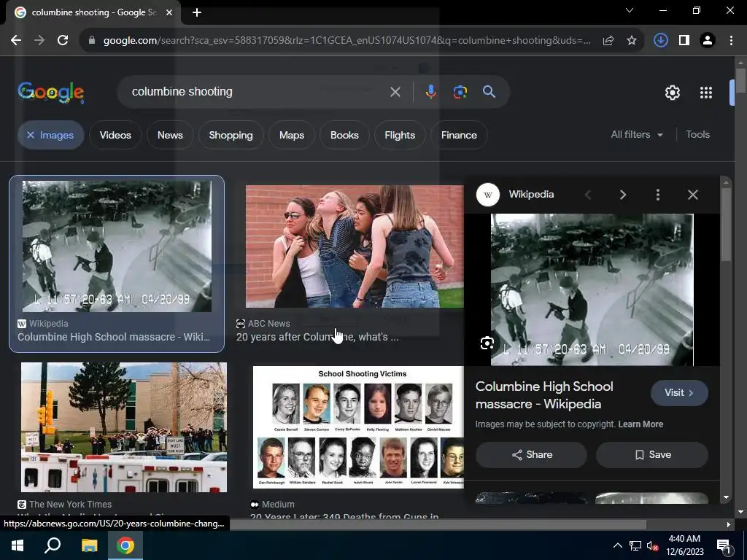747x560 pixels.
Task: Click Chrome icon in taskbar
Action: [x=125, y=545]
